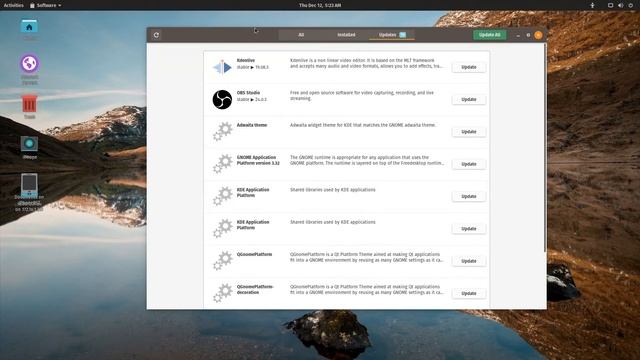The width and height of the screenshot is (640, 360).
Task: Click the orange close button of Software window
Action: [x=538, y=35]
